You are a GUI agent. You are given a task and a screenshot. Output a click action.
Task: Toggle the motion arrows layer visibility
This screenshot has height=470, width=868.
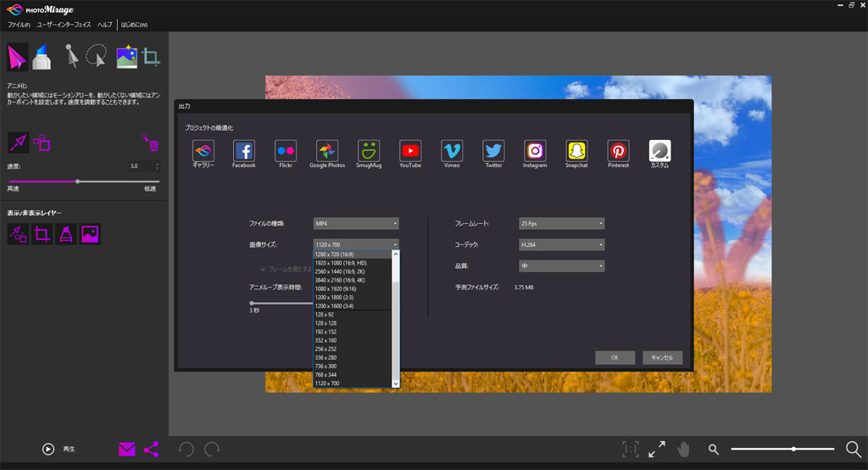point(18,234)
